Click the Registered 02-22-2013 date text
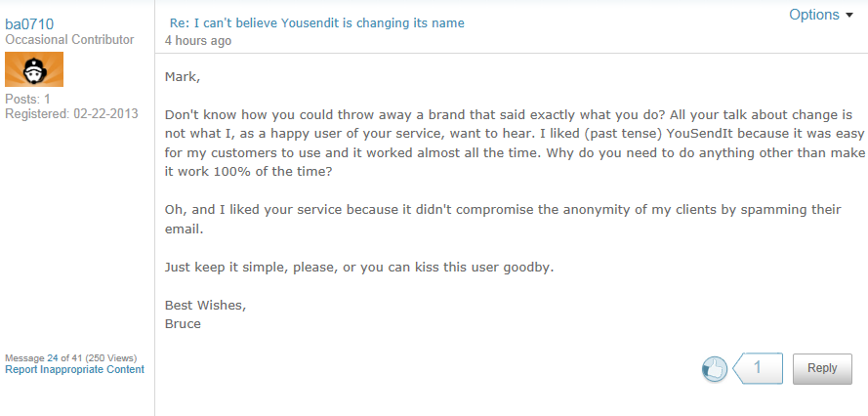Viewport: 868px width, 416px height. pos(71,114)
